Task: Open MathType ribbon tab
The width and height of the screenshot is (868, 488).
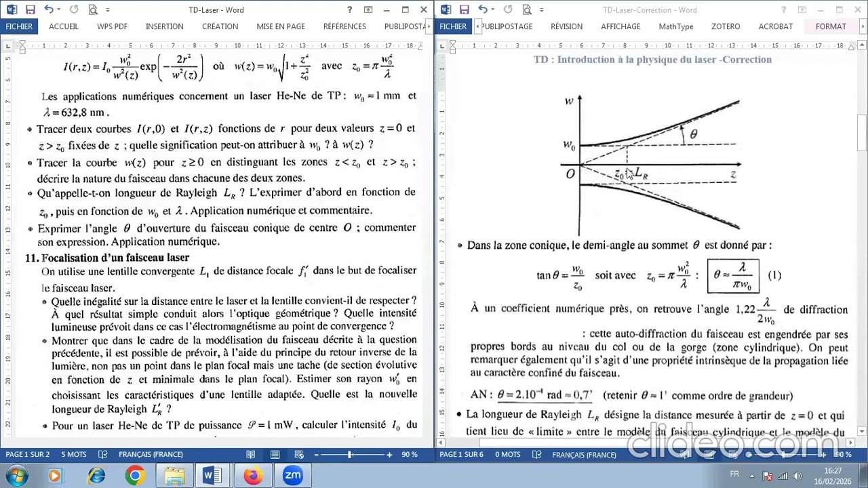Action: click(676, 26)
